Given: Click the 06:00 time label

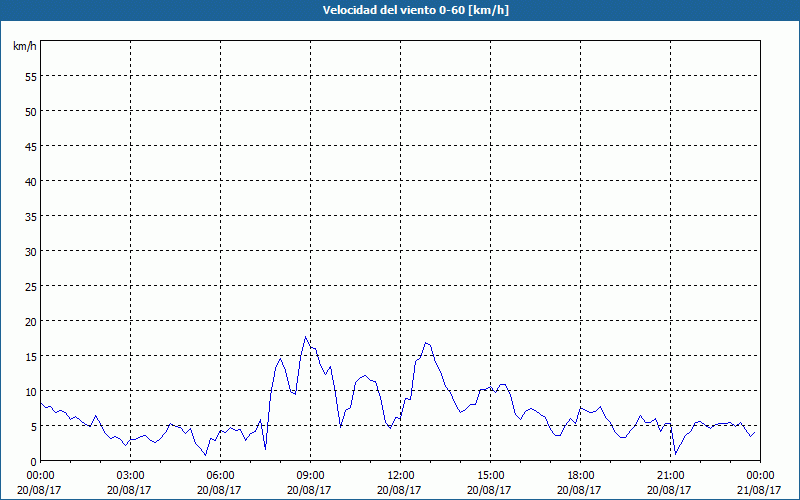Looking at the screenshot, I should pyautogui.click(x=220, y=476).
